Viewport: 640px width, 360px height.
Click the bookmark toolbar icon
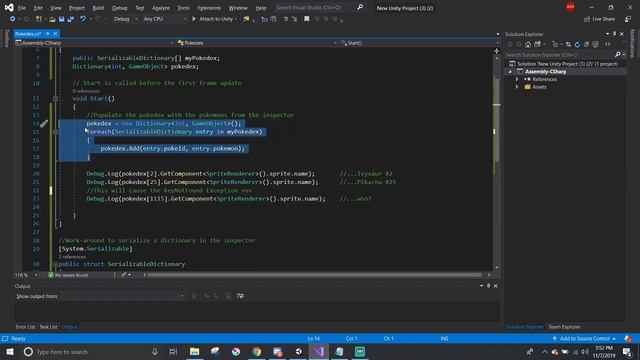pos(306,19)
